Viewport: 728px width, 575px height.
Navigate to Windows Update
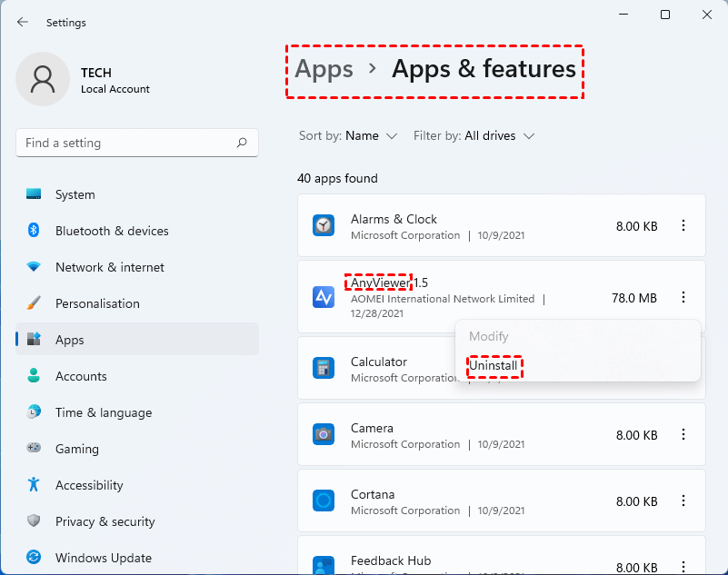click(103, 558)
